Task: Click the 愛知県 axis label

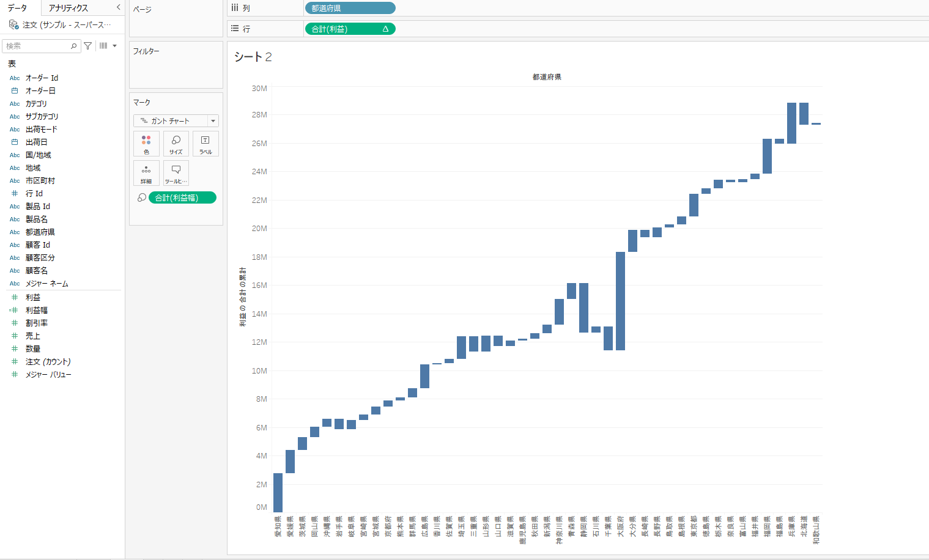Action: [278, 526]
